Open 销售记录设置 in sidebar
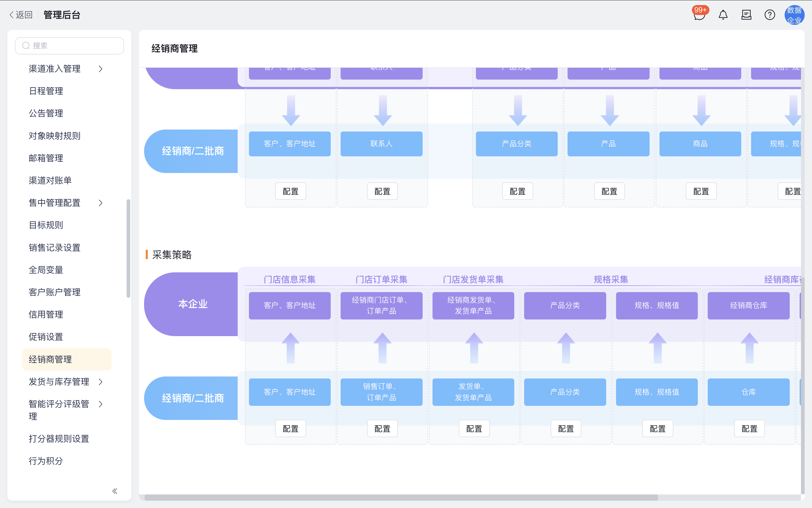812x508 pixels. click(55, 248)
